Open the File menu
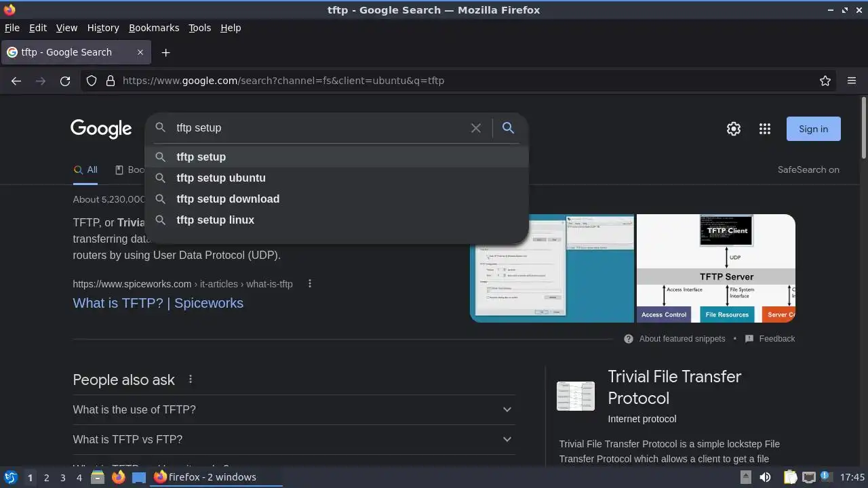 click(x=12, y=28)
